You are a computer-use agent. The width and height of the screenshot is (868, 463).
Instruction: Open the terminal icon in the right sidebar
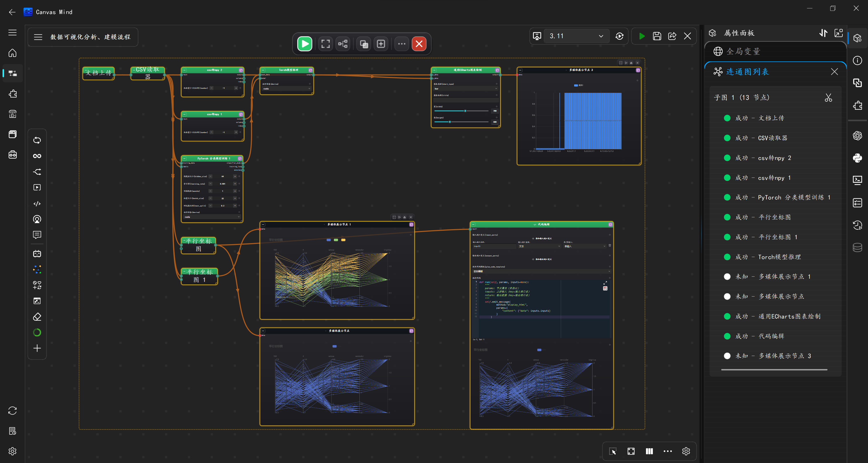tap(857, 180)
